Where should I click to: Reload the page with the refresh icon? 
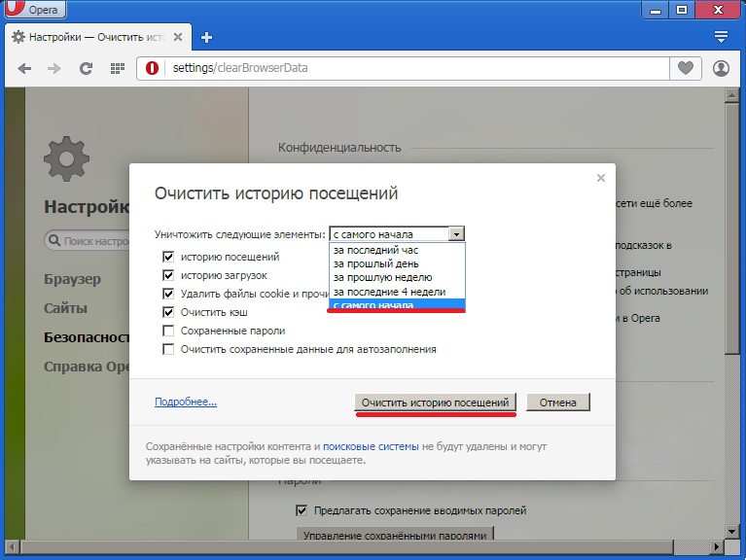click(x=86, y=68)
